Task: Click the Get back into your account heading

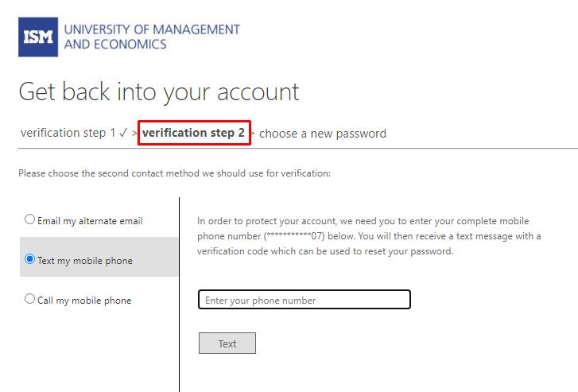Action: (x=159, y=92)
